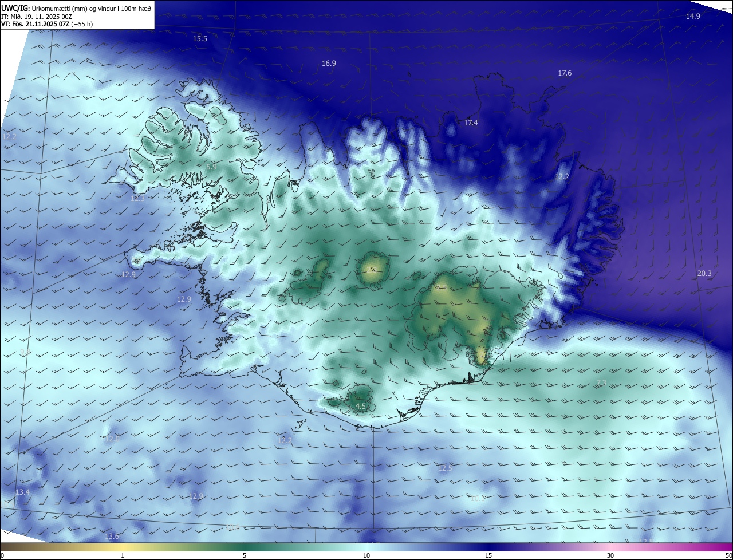The image size is (733, 560).
Task: Click the initial time 'IT: Mið. 19. 11. 2025 00Z'
Action: pyautogui.click(x=37, y=17)
